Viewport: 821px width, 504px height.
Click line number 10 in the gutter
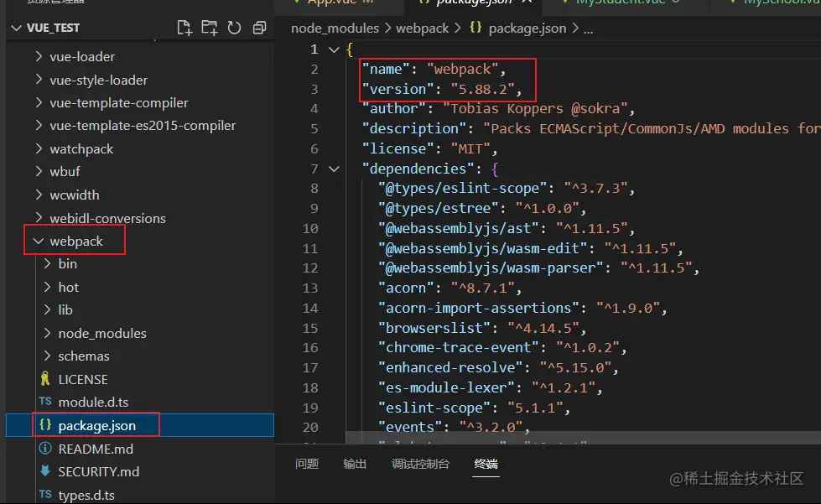pos(310,228)
